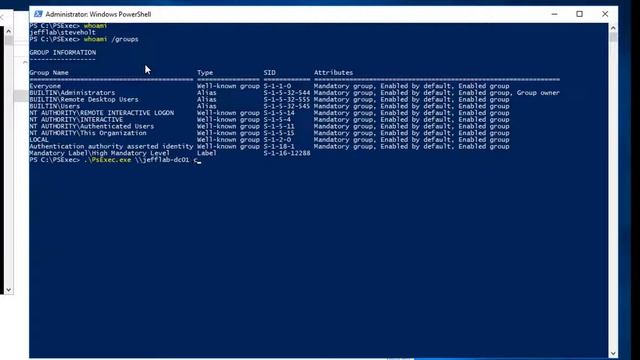
Task: Click SID value 'S-1-5-32-545'
Action: 287,106
